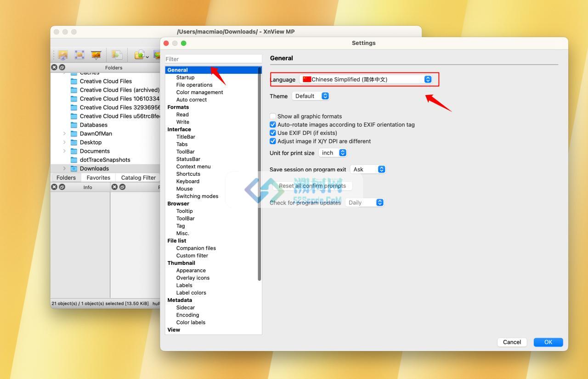Viewport: 588px width, 379px height.
Task: Open Auto correct settings page
Action: coord(192,100)
